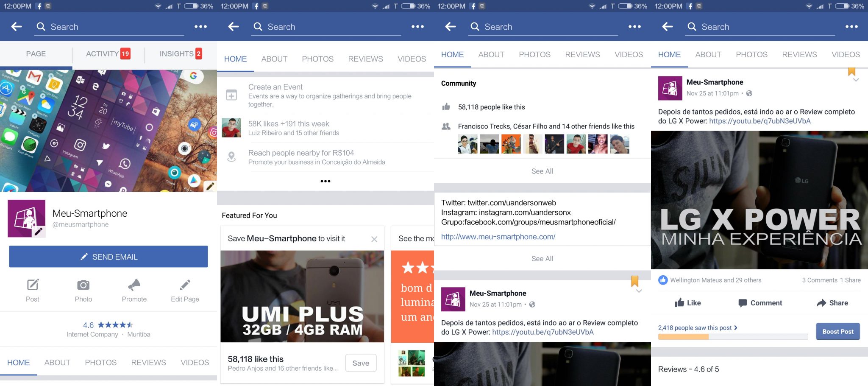Tap the Promote megaphone icon
The height and width of the screenshot is (386, 868).
[x=134, y=285]
